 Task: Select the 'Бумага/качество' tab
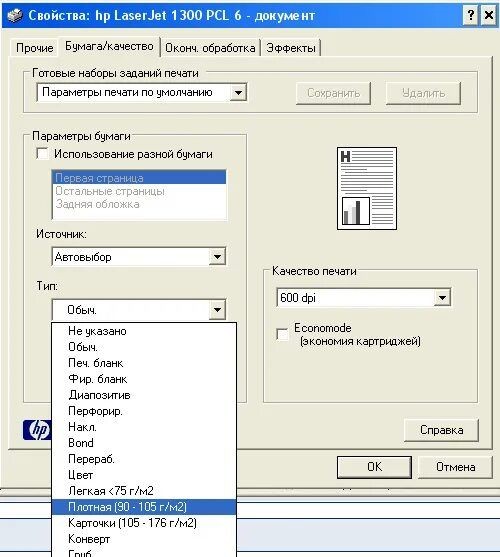tap(109, 47)
